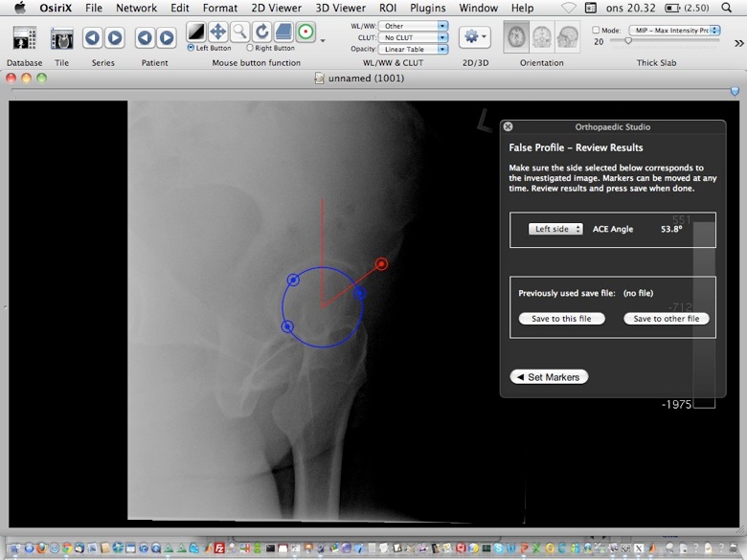Screen dimensions: 747x560
Task: Click the ACE Angle value 53.8°
Action: (671, 229)
